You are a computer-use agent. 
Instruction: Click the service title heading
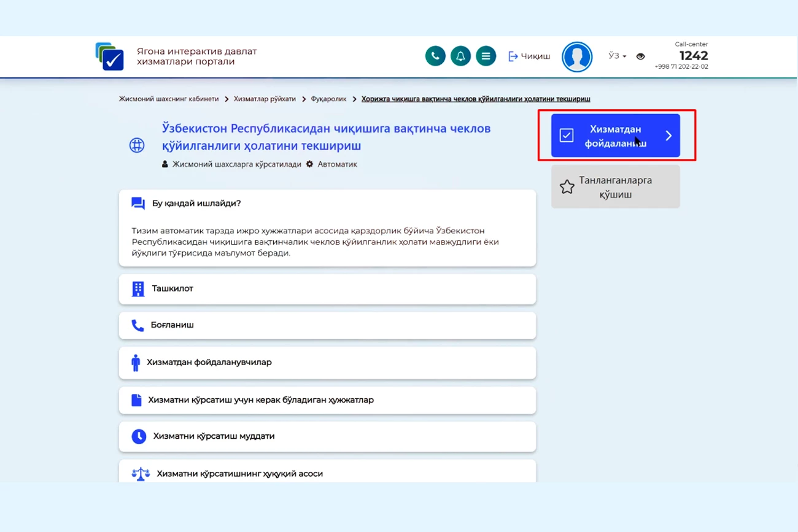pos(327,137)
